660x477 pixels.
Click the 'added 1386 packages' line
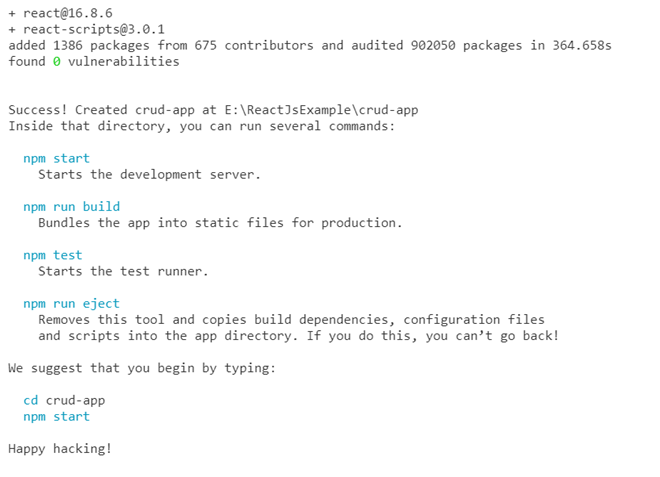[x=310, y=45]
